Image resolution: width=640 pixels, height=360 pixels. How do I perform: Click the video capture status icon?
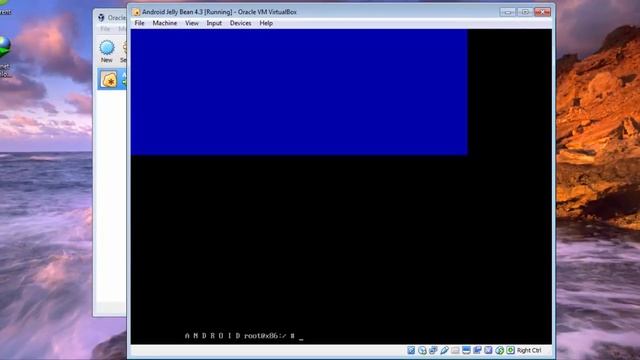(x=477, y=350)
